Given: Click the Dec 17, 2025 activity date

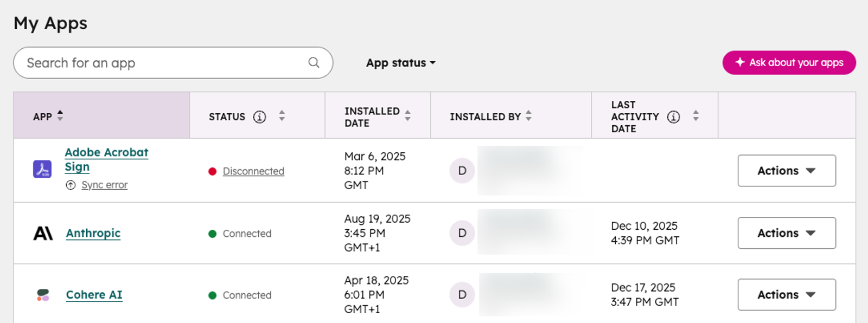Looking at the screenshot, I should click(644, 294).
